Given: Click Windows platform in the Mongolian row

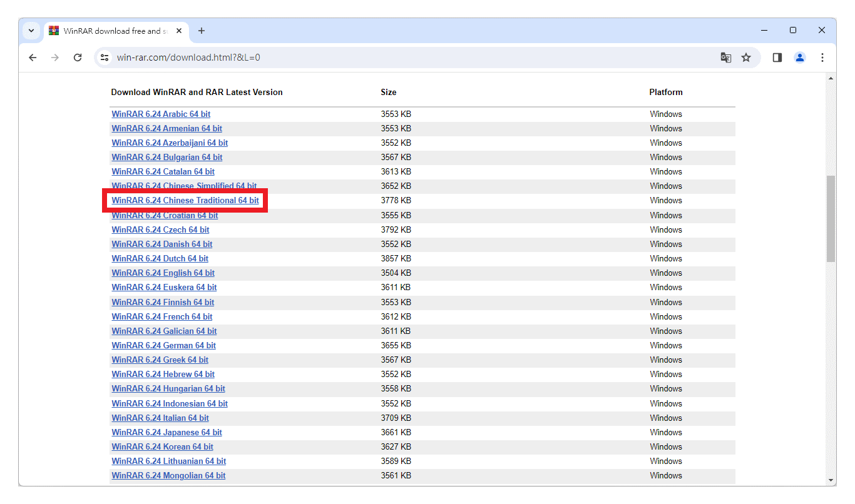Looking at the screenshot, I should (x=666, y=475).
